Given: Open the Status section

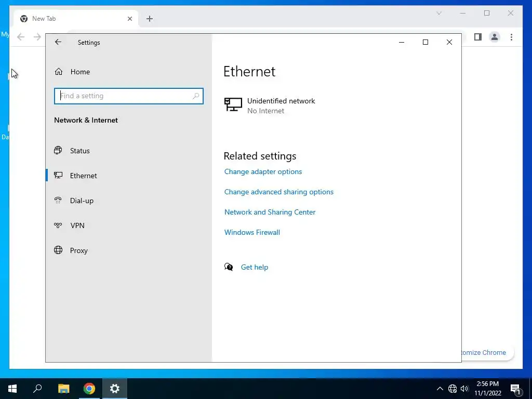Looking at the screenshot, I should [x=79, y=151].
